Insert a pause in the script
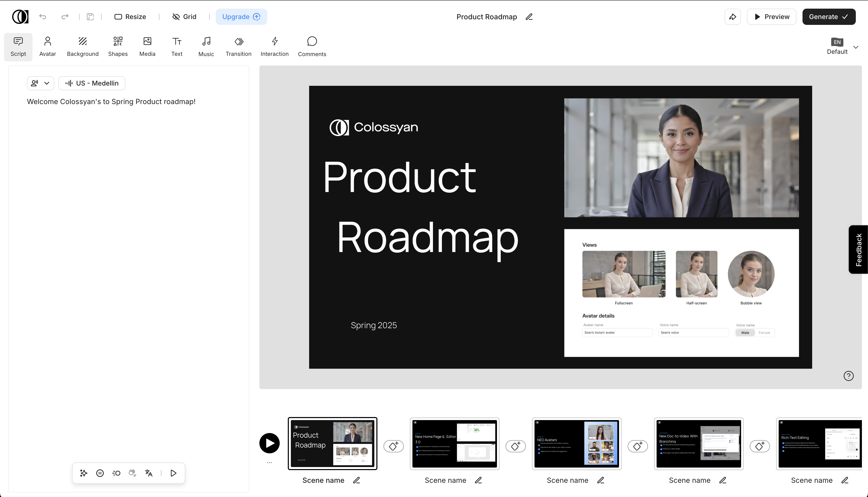The width and height of the screenshot is (868, 497). [100, 473]
